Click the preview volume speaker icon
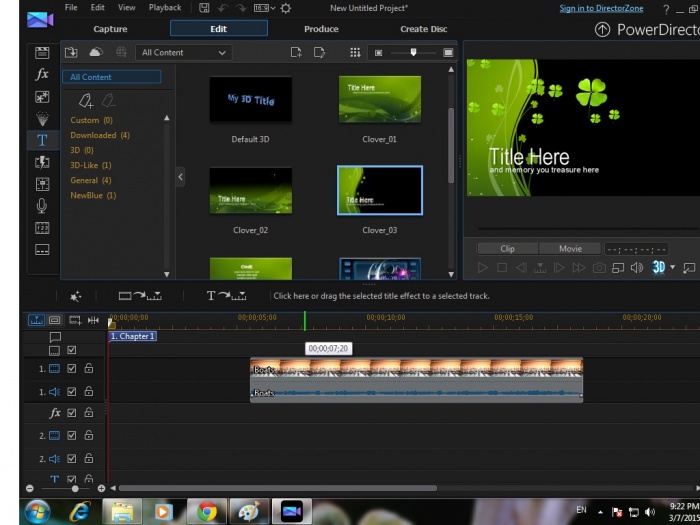 click(x=637, y=268)
